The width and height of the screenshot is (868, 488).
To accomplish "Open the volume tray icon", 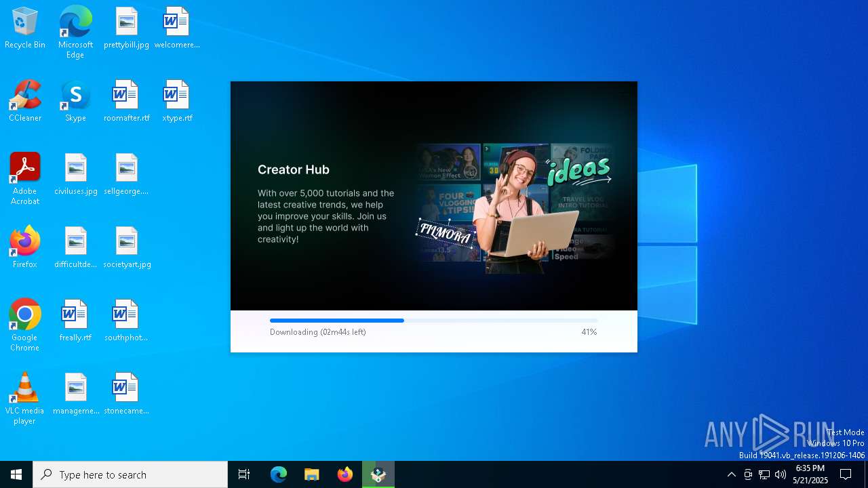I will tap(781, 474).
